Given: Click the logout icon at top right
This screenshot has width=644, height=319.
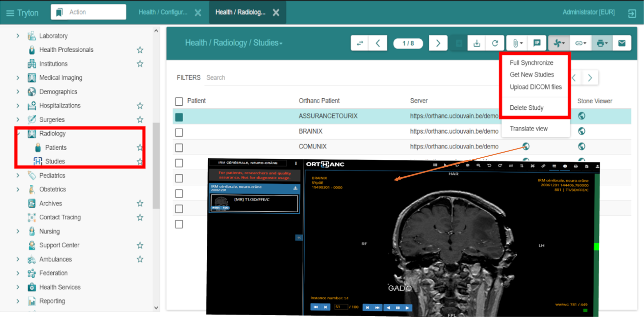Looking at the screenshot, I should coord(632,14).
